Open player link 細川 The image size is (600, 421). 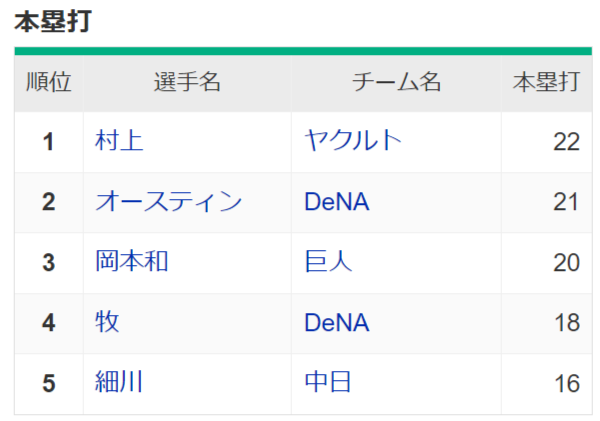tap(119, 382)
